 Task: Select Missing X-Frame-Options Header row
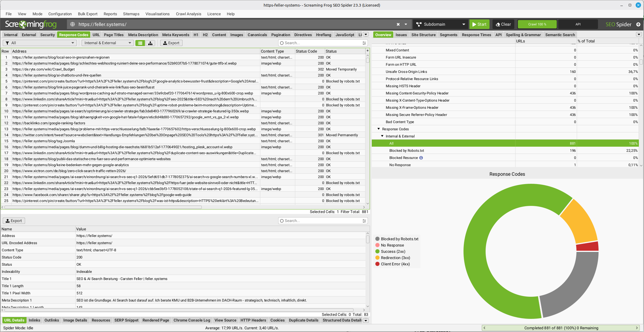coord(505,108)
